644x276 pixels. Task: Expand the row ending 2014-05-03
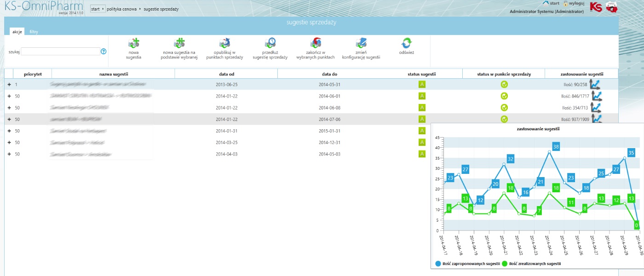tap(9, 154)
